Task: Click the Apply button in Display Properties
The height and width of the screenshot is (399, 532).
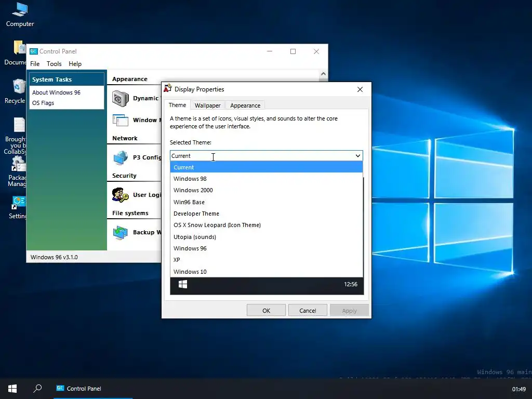Action: pyautogui.click(x=349, y=311)
